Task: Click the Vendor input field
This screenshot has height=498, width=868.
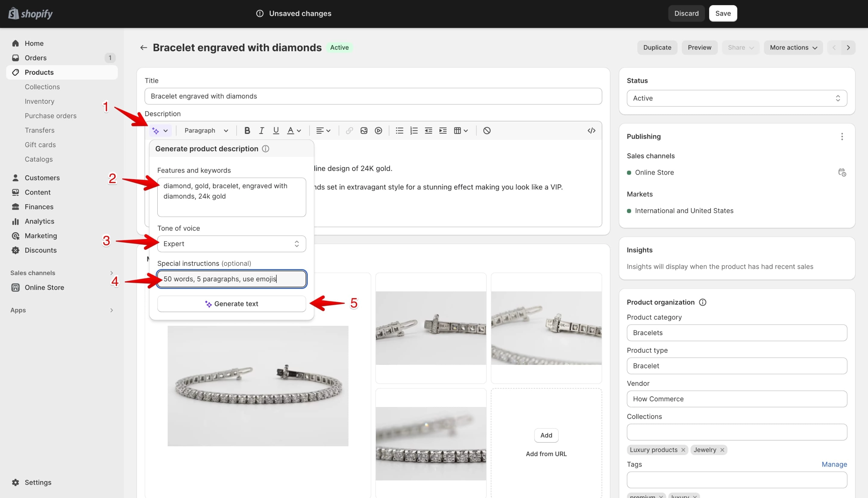Action: (737, 399)
